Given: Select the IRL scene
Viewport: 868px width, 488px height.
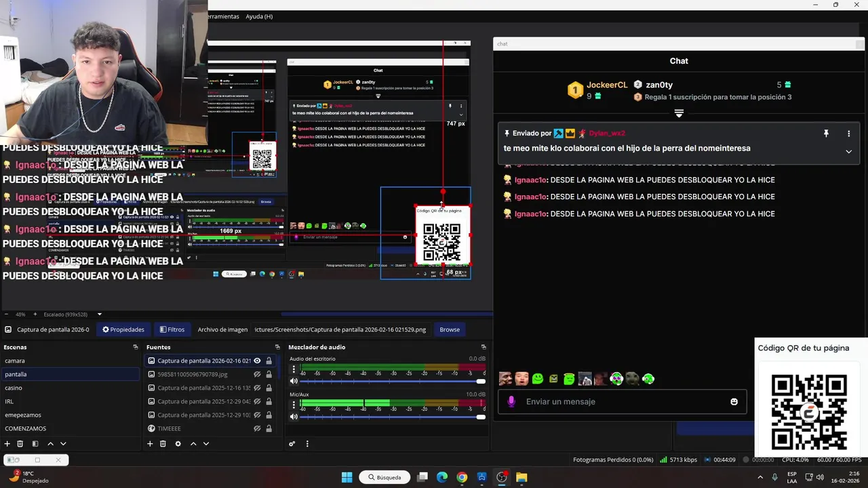Looking at the screenshot, I should 70,401.
